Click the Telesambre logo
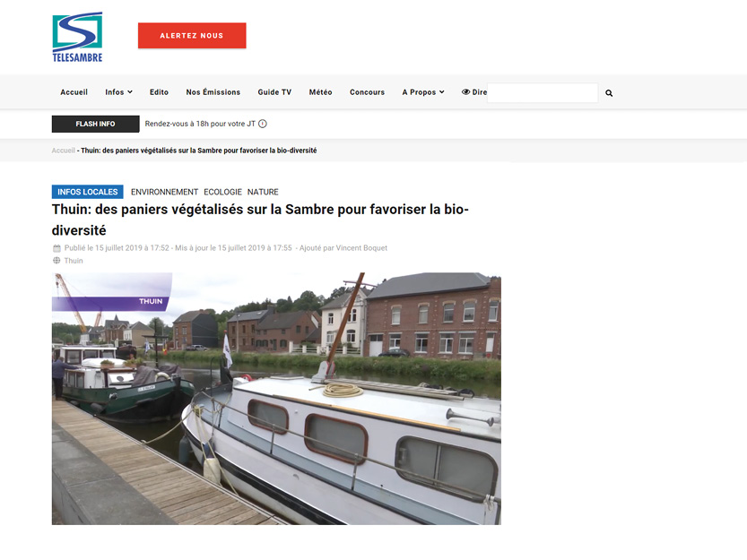747x560 pixels. click(x=77, y=37)
